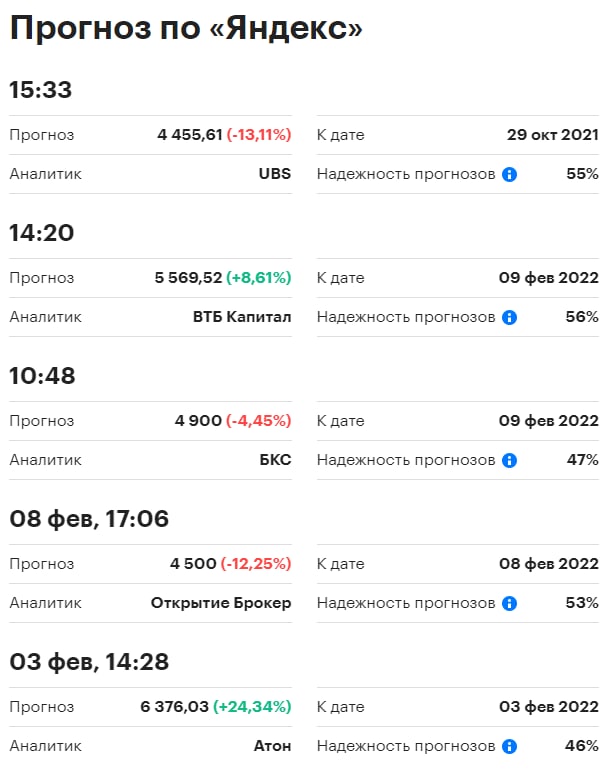Viewport: 612px width, 772px height.
Task: Open analyst Открытие Брокер
Action: tap(221, 603)
